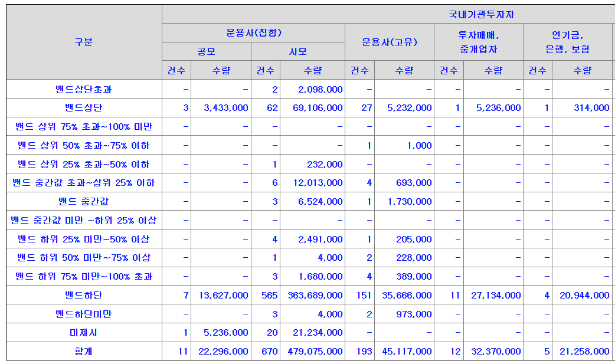
Task: Click the total 45,117,000
Action: 407,352
